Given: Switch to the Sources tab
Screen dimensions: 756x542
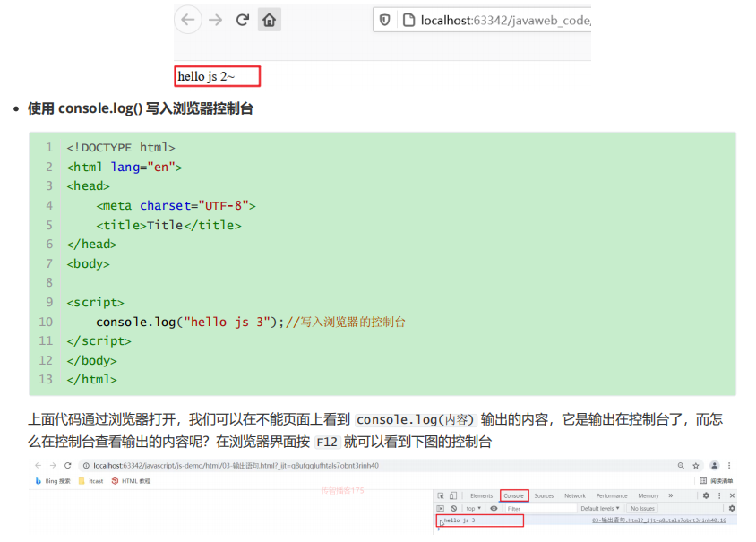Looking at the screenshot, I should tap(544, 495).
